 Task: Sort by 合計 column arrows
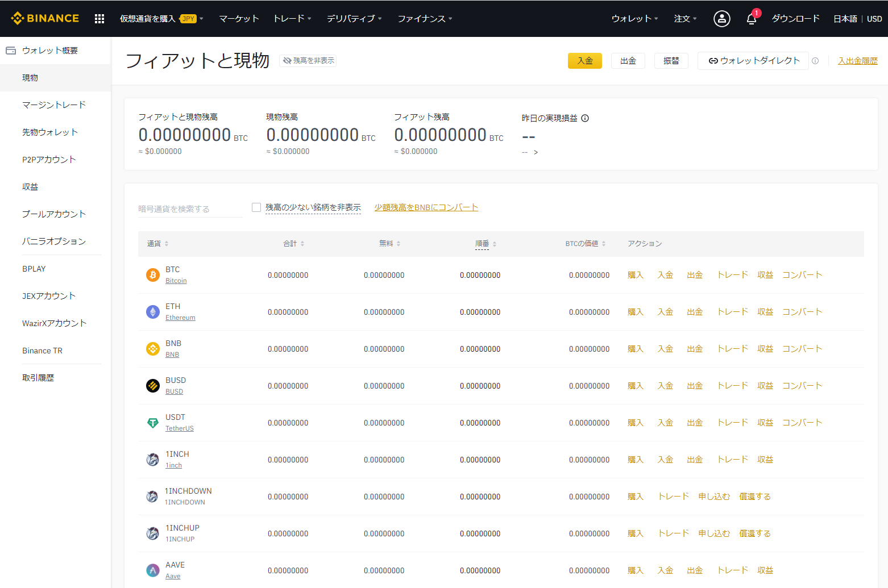click(x=302, y=244)
